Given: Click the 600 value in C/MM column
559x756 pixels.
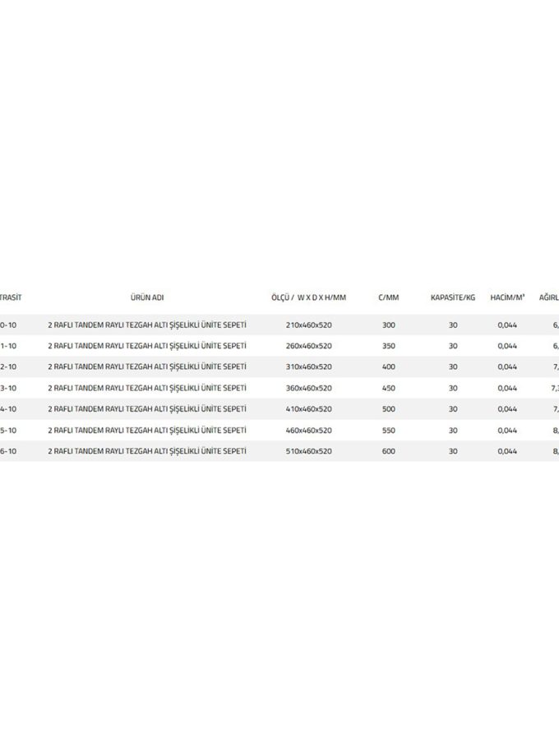Looking at the screenshot, I should coord(388,450).
